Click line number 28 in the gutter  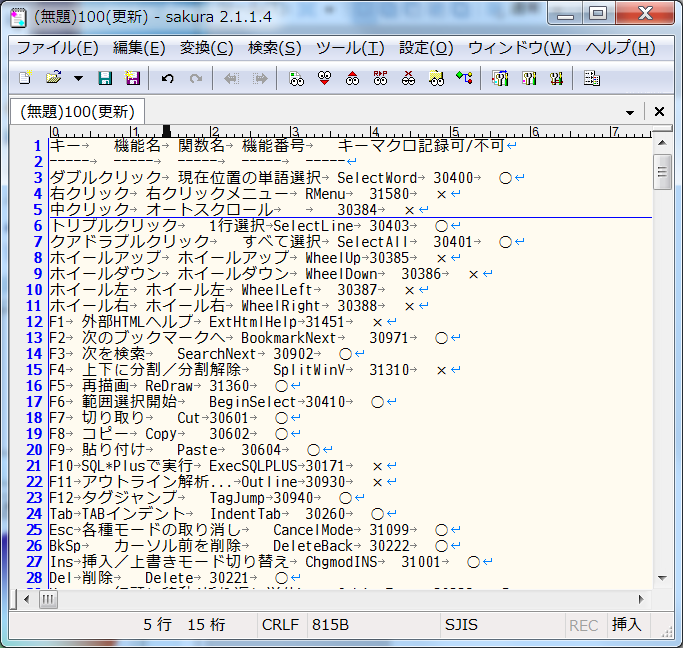[34, 578]
